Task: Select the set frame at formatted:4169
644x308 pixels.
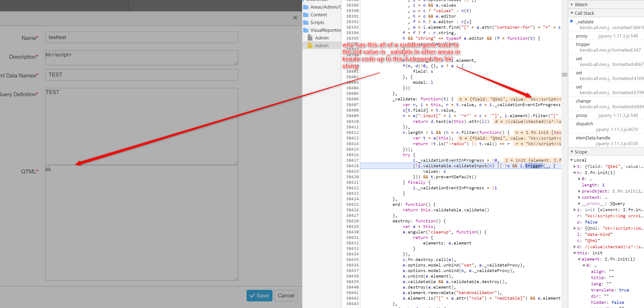Action: (606, 75)
